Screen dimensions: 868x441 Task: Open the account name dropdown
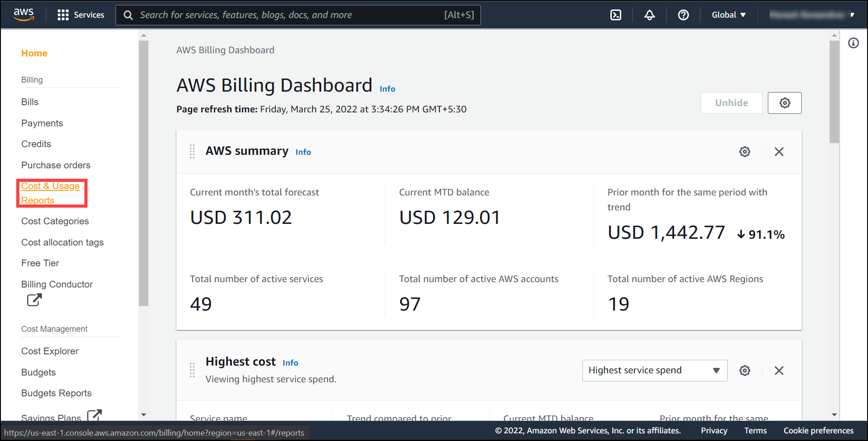click(x=812, y=15)
